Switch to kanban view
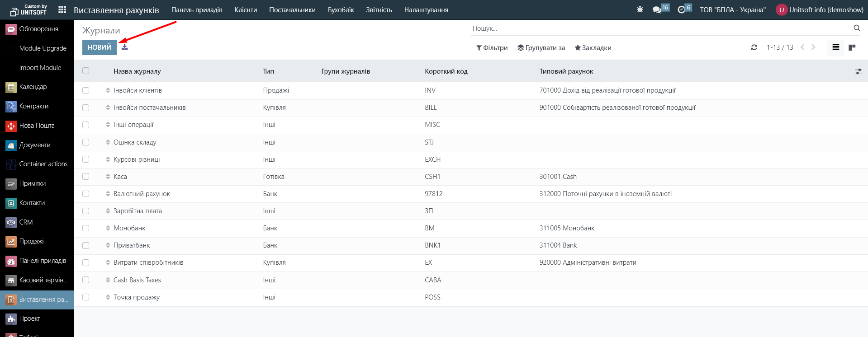Viewport: 868px width, 337px height. (852, 47)
